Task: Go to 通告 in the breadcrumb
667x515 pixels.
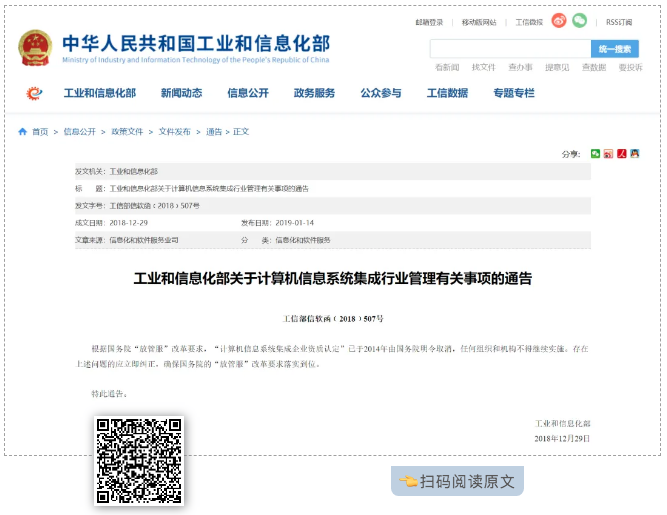Action: pos(214,132)
